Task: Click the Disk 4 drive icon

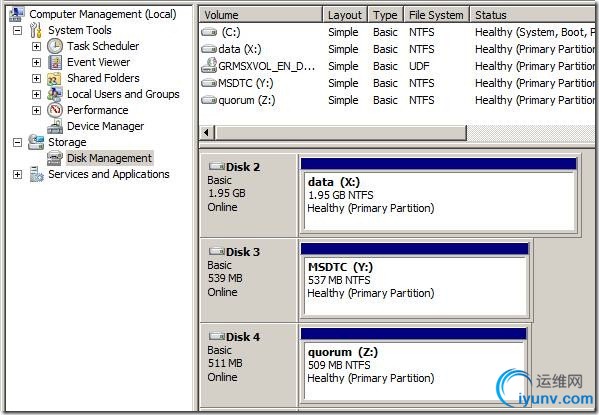Action: 217,337
